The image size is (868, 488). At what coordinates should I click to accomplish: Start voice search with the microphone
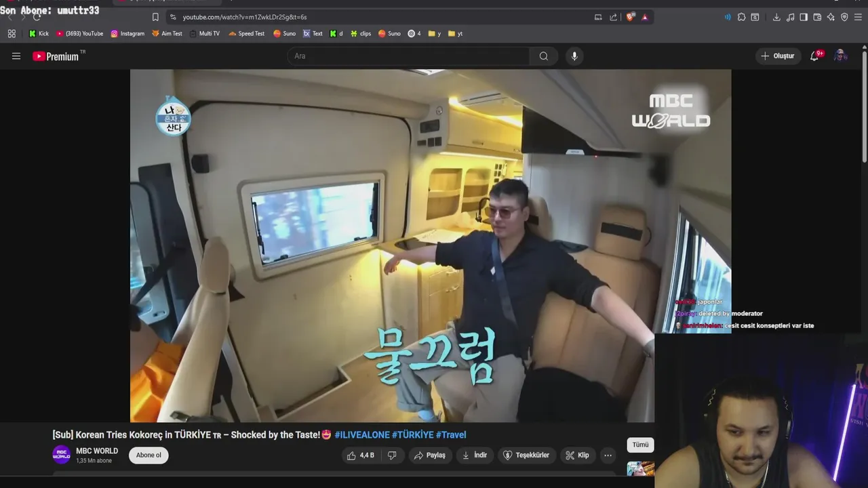coord(574,56)
